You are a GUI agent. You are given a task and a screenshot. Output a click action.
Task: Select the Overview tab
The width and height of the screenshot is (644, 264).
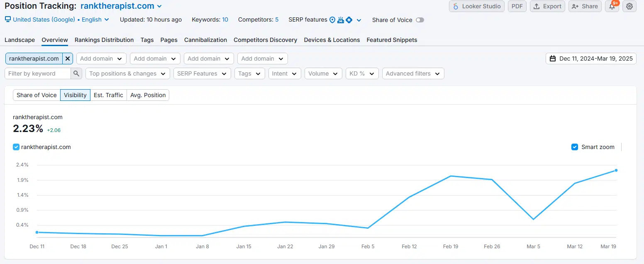(55, 40)
